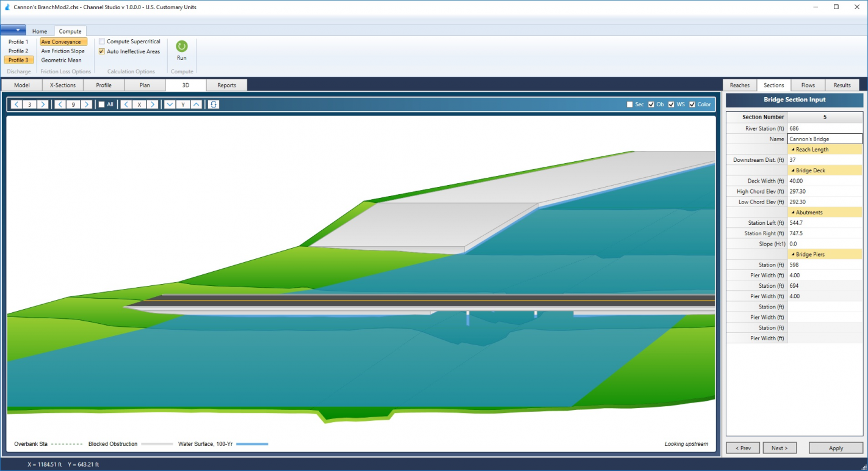Collapse the Reach Length group
868x471 pixels.
pos(793,150)
